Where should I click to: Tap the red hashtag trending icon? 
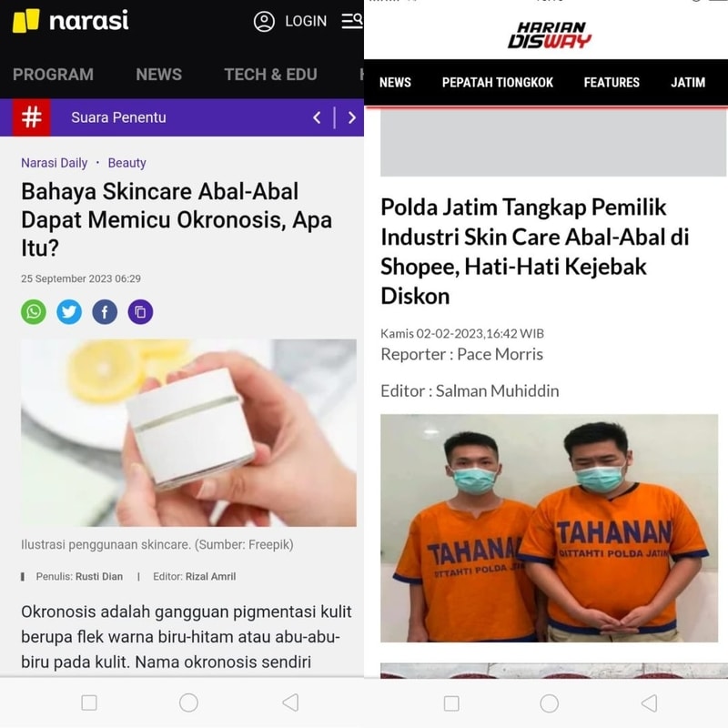tap(32, 117)
